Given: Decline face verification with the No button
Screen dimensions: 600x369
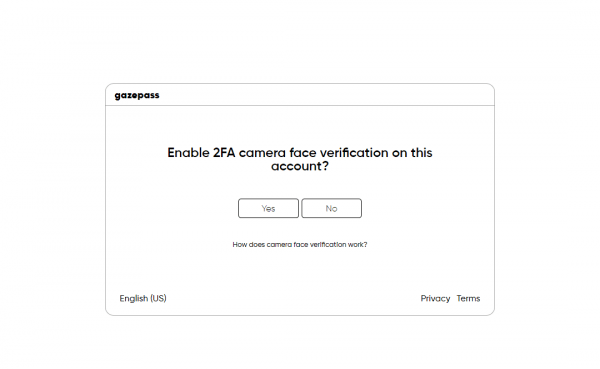Looking at the screenshot, I should 331,208.
